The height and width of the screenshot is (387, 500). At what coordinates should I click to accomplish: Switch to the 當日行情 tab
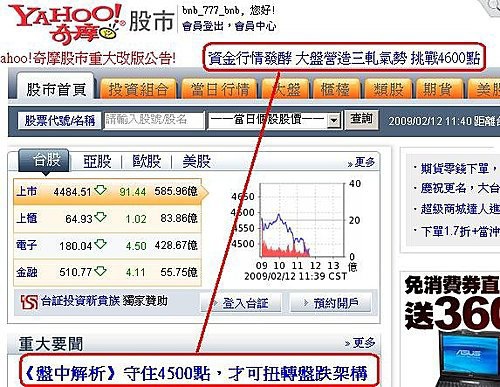220,89
